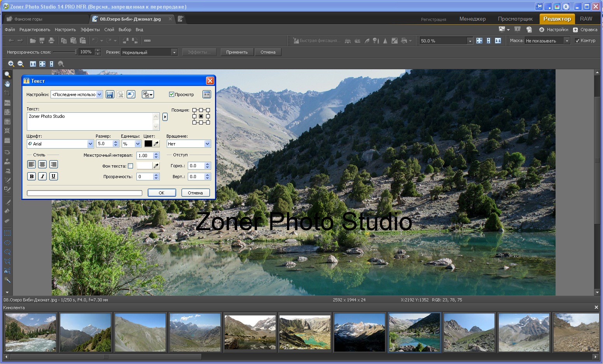
Task: Select the hand pan tool in the left toolbar
Action: coord(7,84)
